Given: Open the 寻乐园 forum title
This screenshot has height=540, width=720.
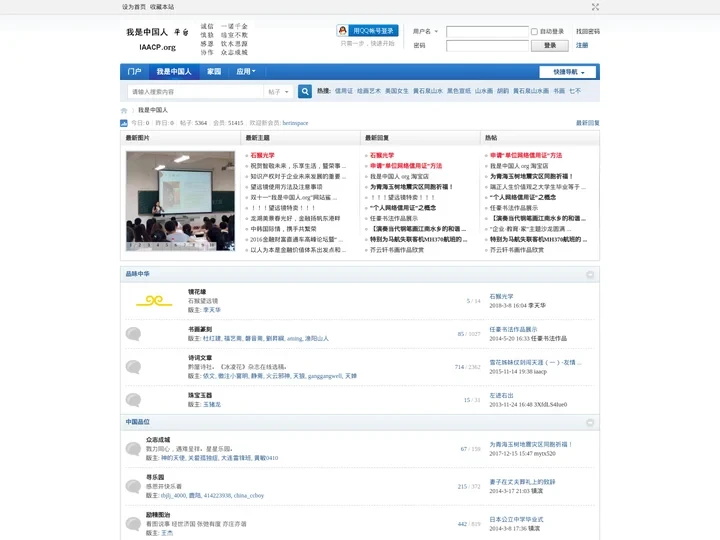Looking at the screenshot, I should [x=155, y=477].
